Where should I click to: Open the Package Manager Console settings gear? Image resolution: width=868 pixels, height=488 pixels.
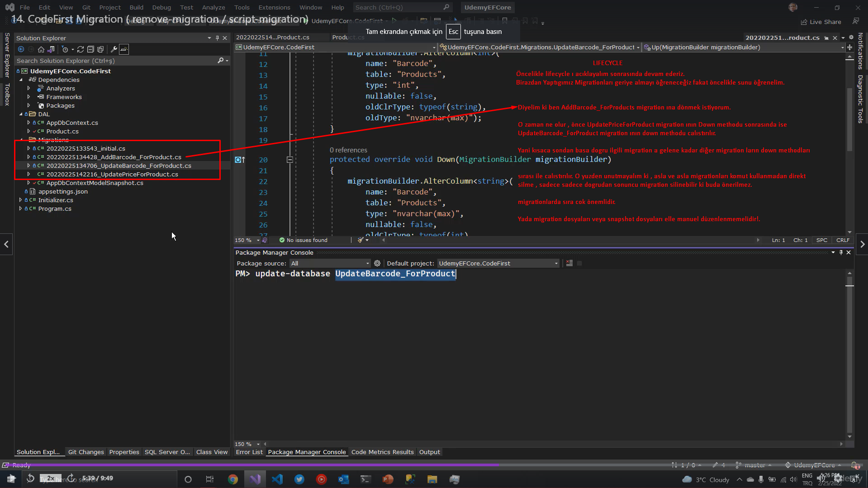click(377, 263)
